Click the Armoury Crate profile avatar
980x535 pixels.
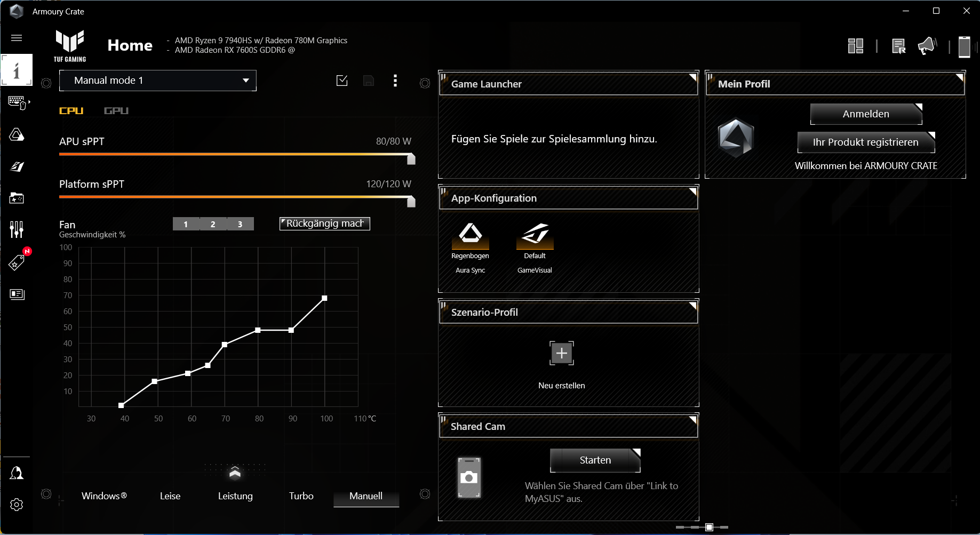point(736,137)
